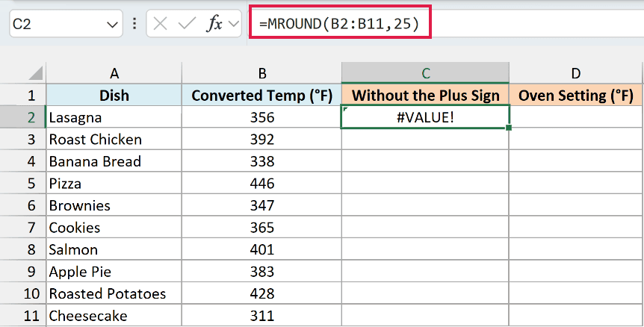644x327 pixels.
Task: Select row 6 header
Action: pos(23,205)
